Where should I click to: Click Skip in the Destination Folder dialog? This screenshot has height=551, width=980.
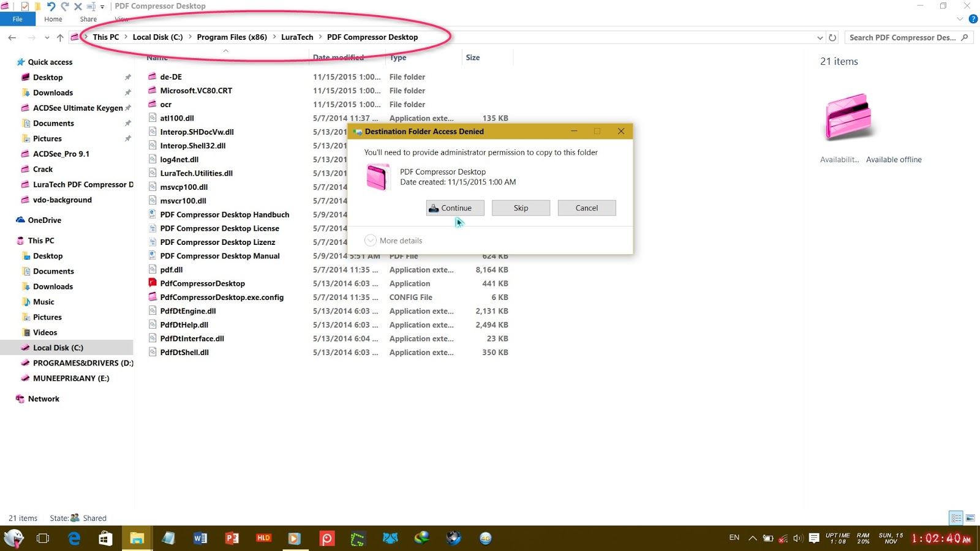(521, 208)
